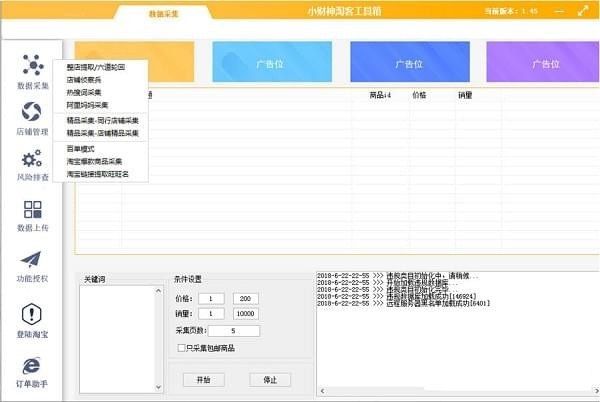This screenshot has width=600, height=402.
Task: Click the log line ending in [146924]
Action: pos(396,296)
